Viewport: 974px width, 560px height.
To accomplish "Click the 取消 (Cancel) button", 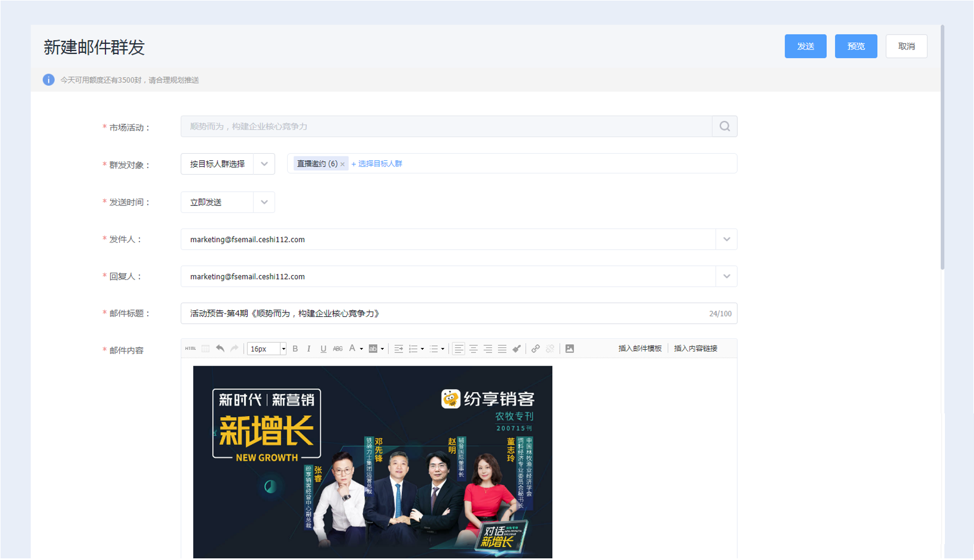I will point(906,46).
